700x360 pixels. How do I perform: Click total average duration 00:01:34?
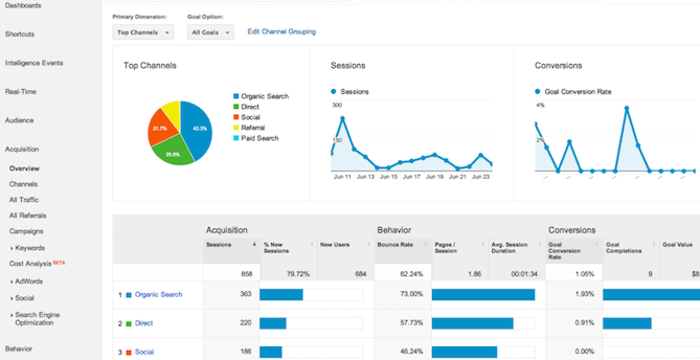point(525,274)
